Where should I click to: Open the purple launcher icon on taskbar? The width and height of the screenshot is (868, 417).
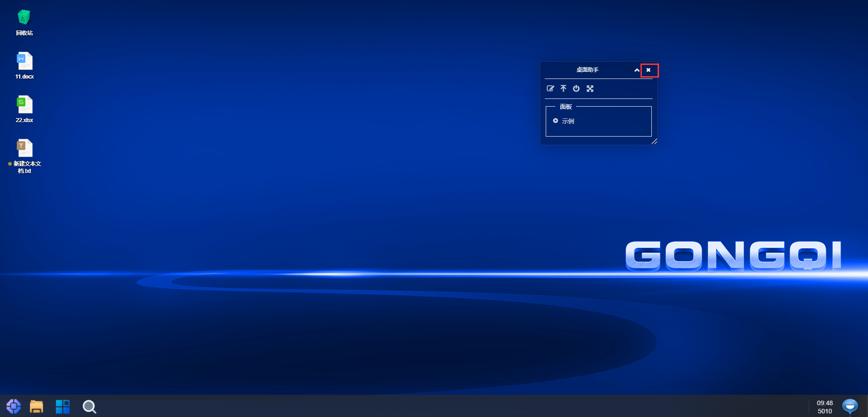click(x=14, y=406)
